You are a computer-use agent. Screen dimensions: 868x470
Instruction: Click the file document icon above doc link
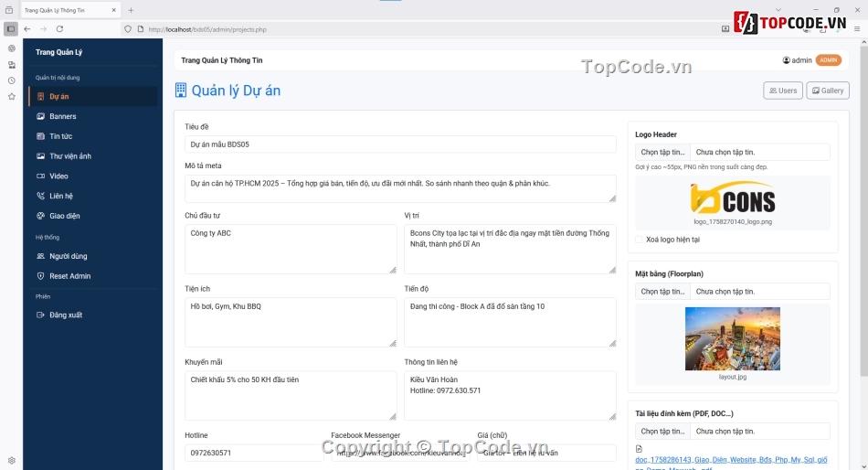pyautogui.click(x=639, y=449)
